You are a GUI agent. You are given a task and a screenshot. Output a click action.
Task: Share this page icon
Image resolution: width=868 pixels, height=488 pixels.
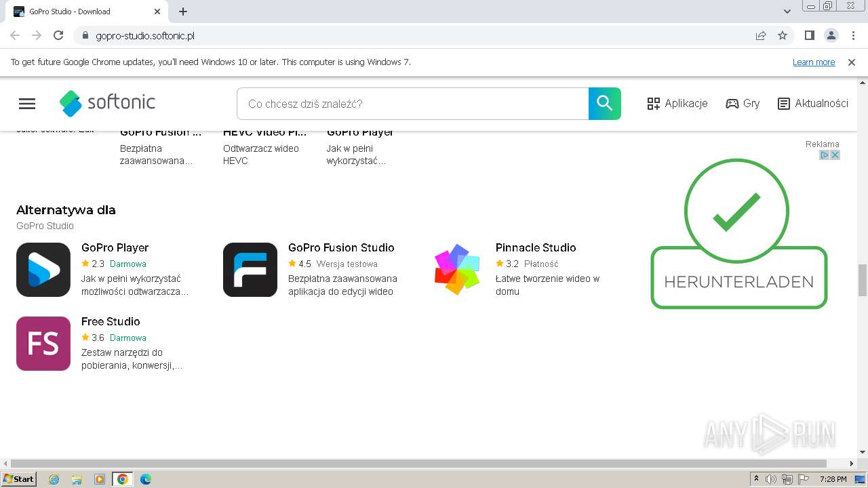761,36
